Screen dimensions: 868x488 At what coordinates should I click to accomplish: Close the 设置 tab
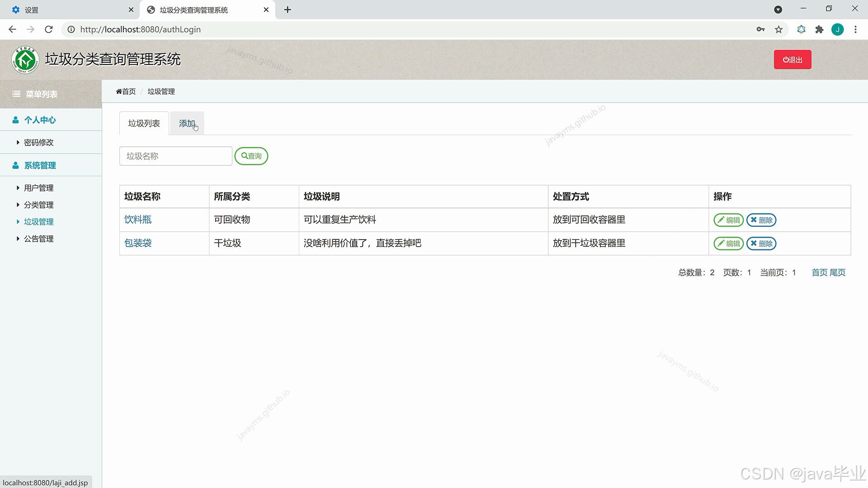coord(131,9)
